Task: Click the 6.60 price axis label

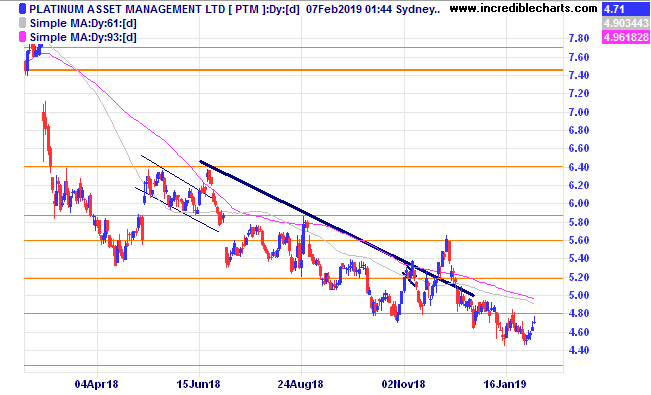Action: coord(579,148)
